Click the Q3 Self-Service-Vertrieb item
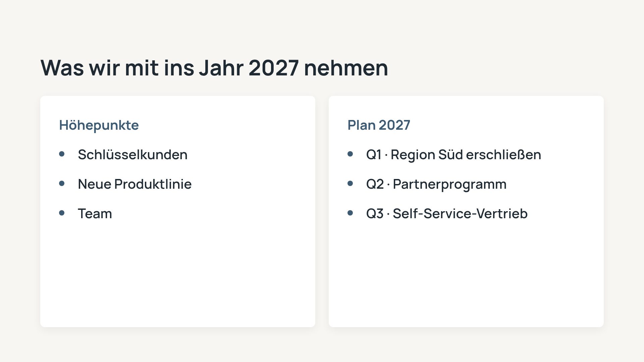 pyautogui.click(x=447, y=214)
